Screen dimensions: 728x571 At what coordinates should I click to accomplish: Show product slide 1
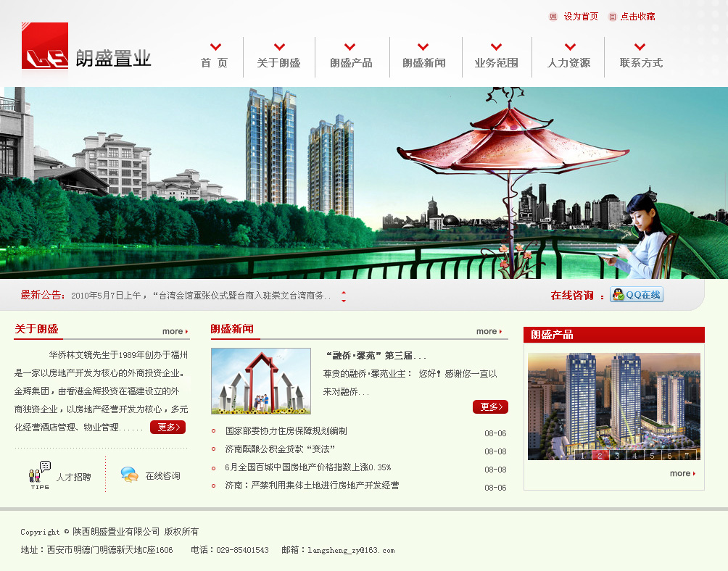pos(582,455)
